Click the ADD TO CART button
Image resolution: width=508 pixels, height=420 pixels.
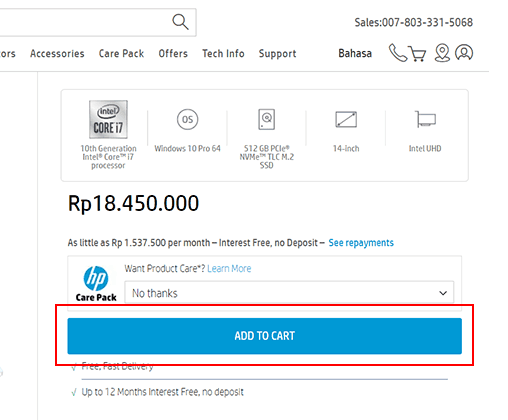coord(264,336)
